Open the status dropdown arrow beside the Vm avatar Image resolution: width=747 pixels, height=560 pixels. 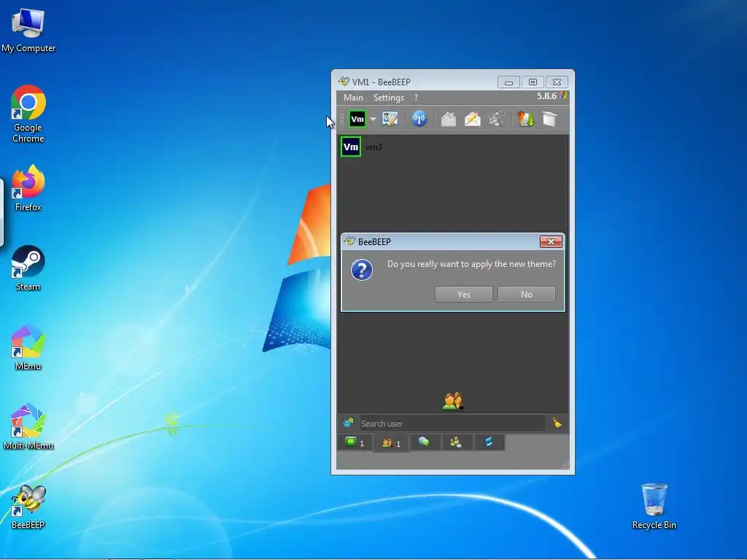point(373,119)
